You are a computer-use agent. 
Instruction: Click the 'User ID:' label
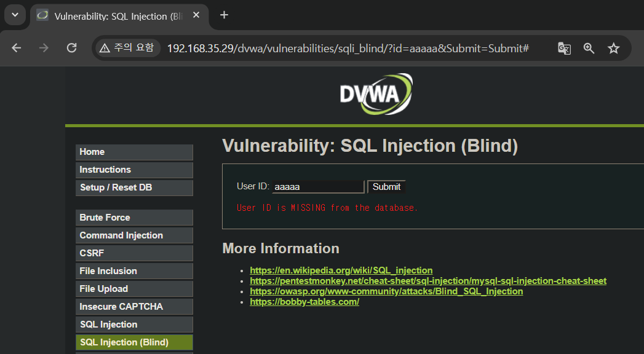click(x=253, y=186)
